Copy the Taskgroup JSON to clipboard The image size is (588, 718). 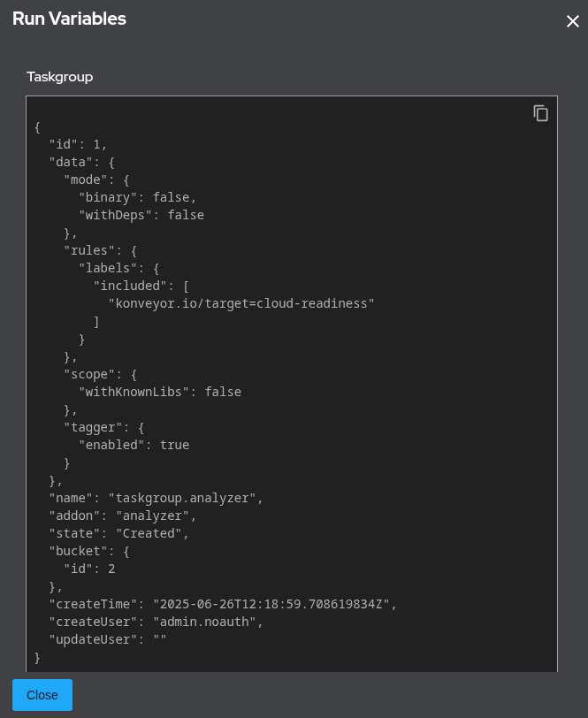540,113
